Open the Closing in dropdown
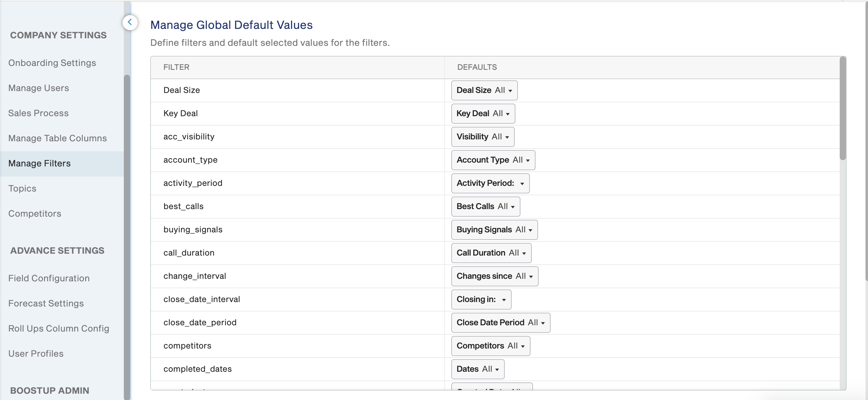Screen dimensions: 868x400 point(481,299)
